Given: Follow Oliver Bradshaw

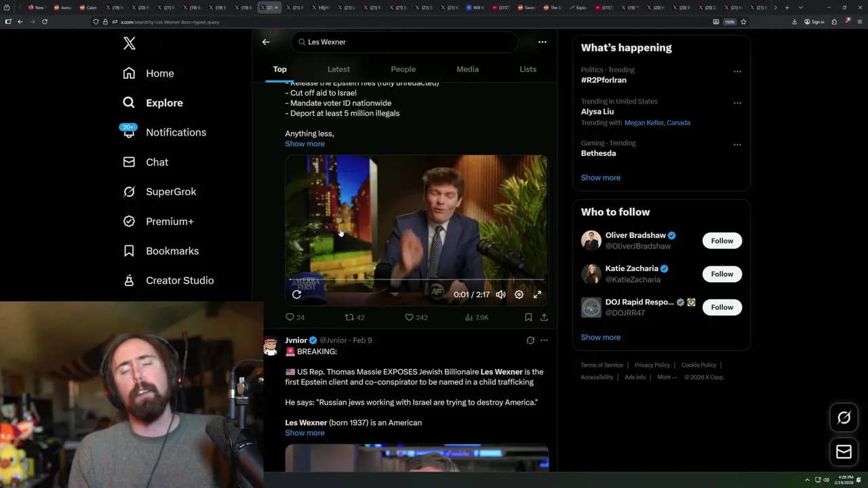Looking at the screenshot, I should (722, 241).
